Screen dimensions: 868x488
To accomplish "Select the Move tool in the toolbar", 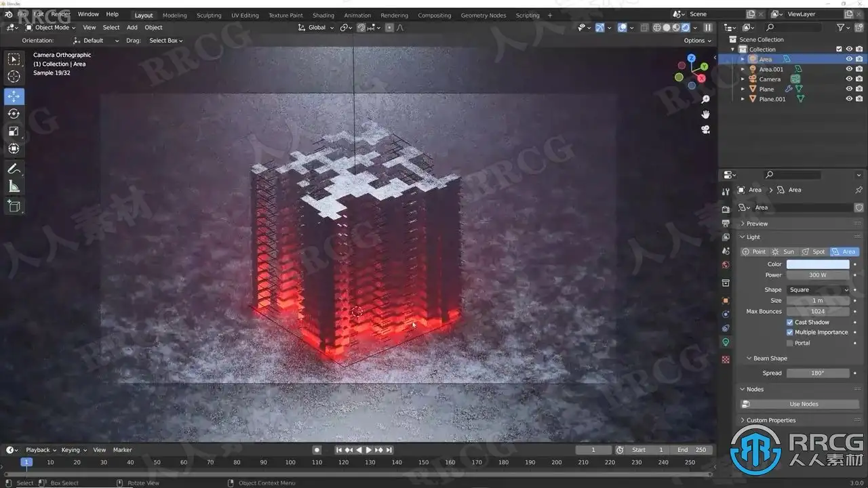I will coord(14,96).
